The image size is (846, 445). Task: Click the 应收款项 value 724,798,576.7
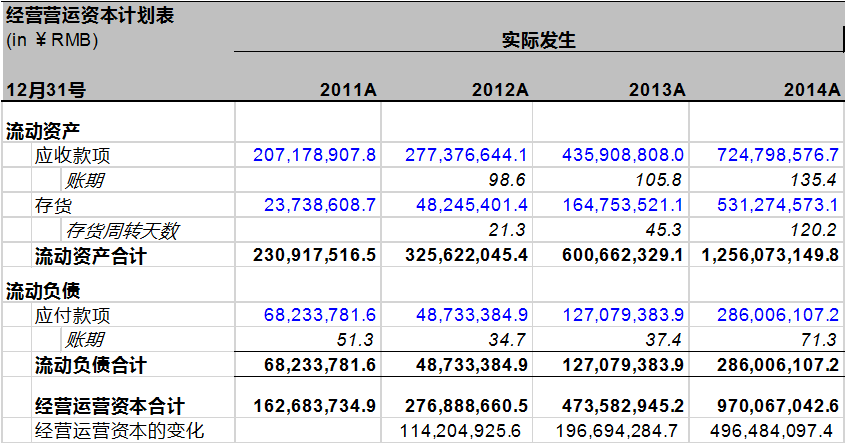click(x=778, y=155)
